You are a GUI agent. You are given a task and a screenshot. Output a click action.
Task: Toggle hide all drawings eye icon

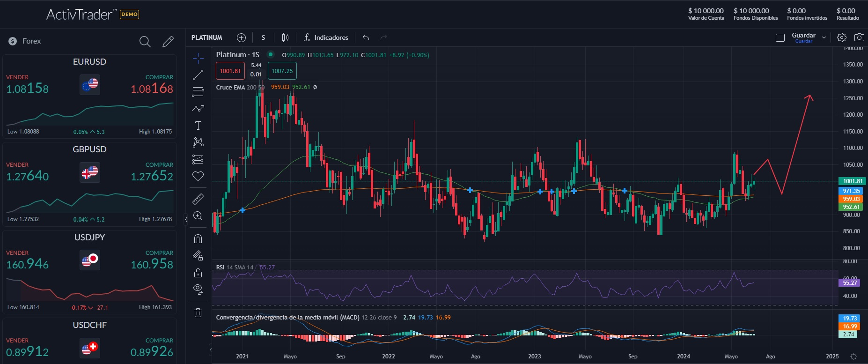pyautogui.click(x=198, y=289)
